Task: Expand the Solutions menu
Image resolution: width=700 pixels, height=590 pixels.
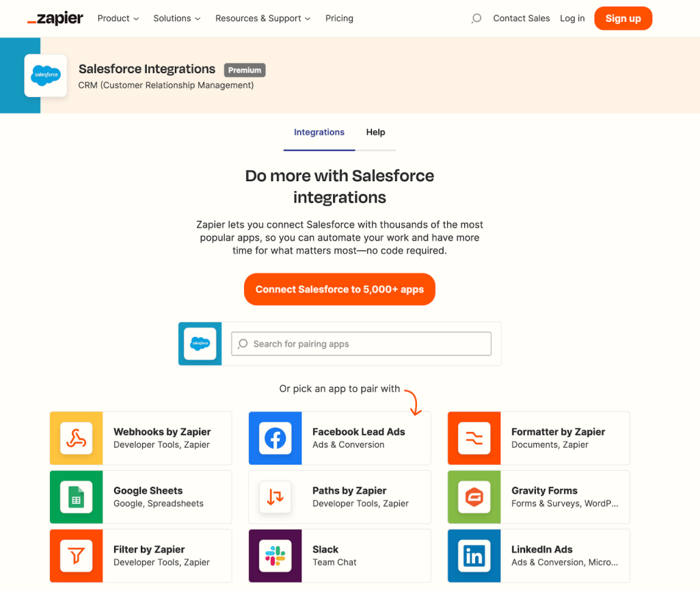Action: [x=177, y=18]
